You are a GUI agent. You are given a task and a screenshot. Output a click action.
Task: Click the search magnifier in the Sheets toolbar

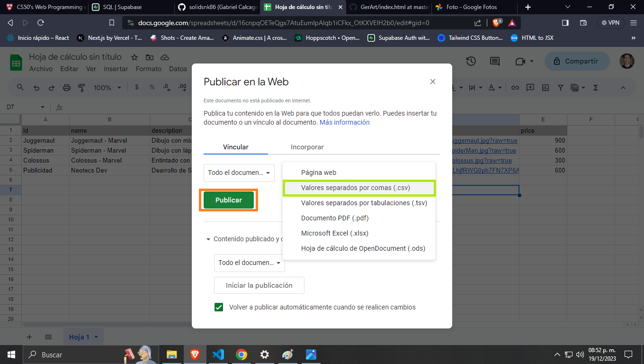[20, 88]
